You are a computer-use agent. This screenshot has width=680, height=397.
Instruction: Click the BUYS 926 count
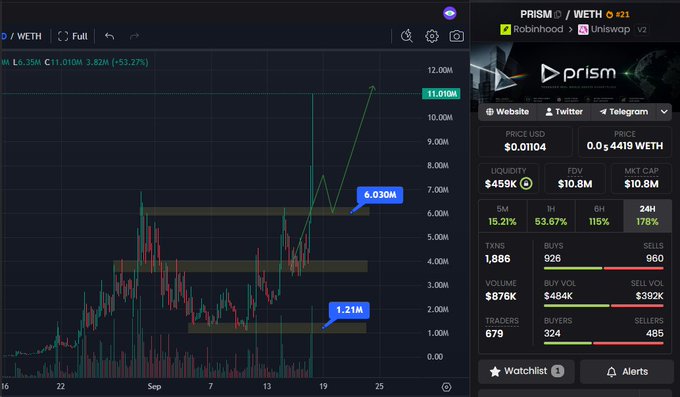[552, 258]
